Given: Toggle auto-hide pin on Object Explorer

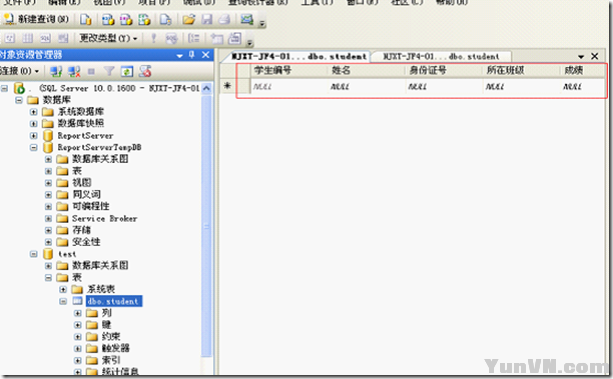Looking at the screenshot, I should pos(192,55).
